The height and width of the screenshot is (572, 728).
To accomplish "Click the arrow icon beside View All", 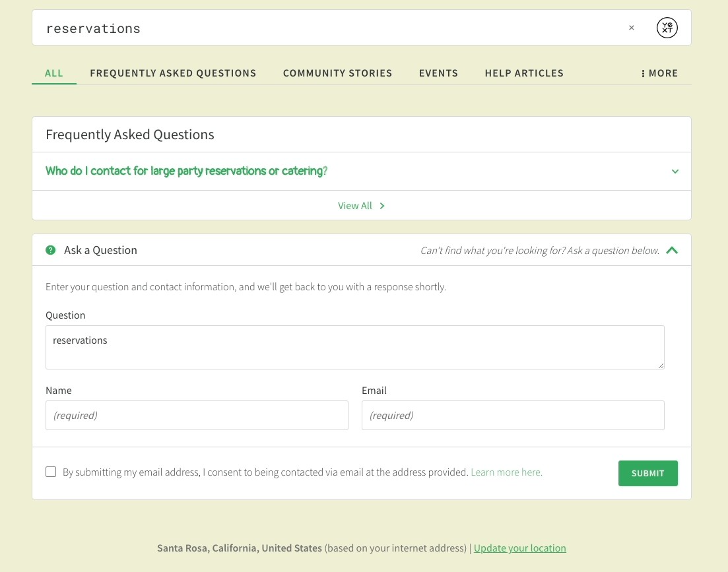I will (382, 206).
